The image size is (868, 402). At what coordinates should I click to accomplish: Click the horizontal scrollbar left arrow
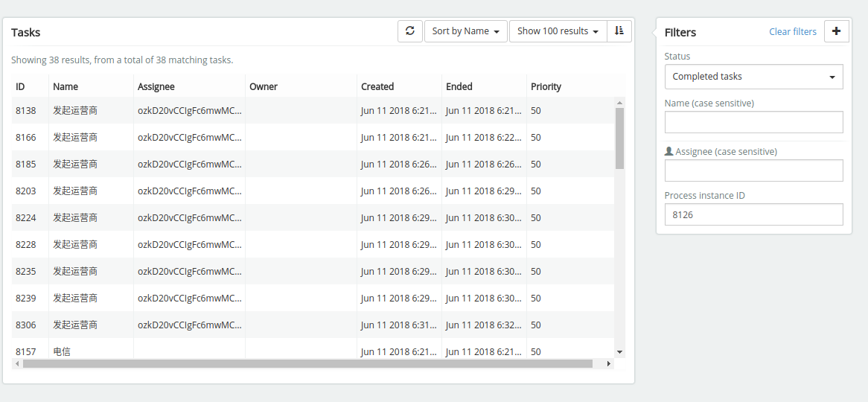click(17, 364)
